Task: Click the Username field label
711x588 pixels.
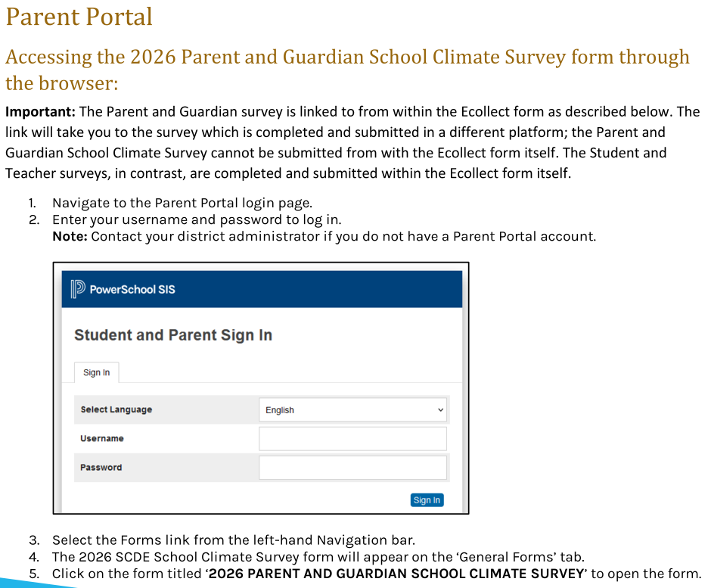Action: [x=102, y=438]
